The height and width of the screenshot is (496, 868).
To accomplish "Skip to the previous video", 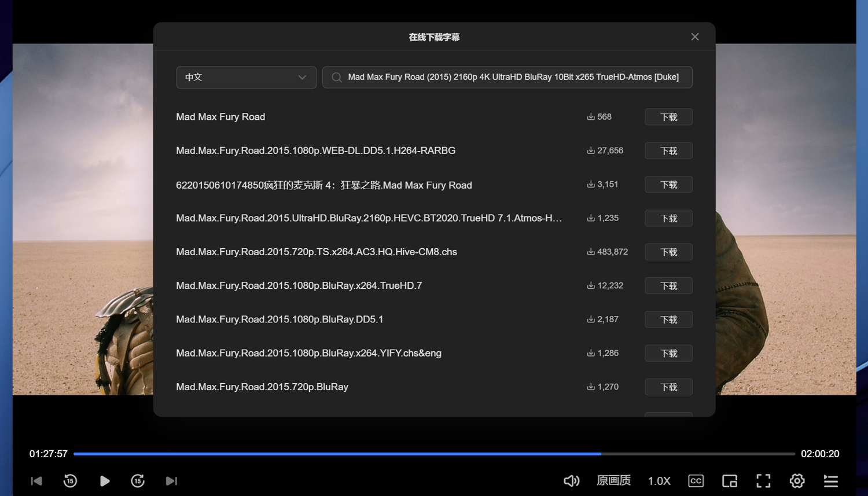I will click(36, 481).
